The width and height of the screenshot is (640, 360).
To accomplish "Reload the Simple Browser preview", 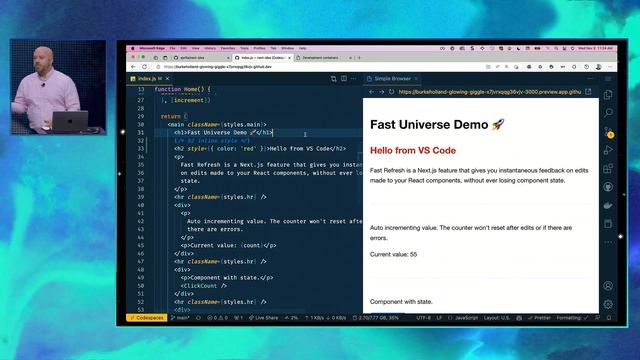I will pos(391,92).
